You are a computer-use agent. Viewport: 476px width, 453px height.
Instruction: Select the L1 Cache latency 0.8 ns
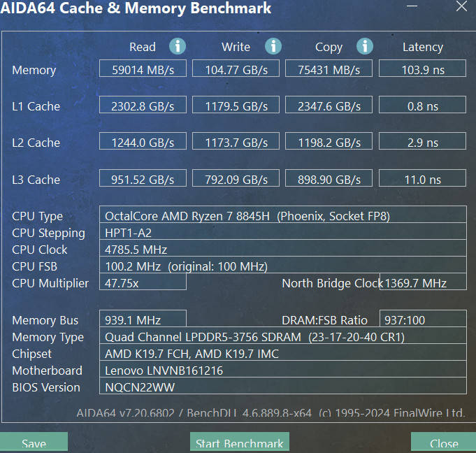click(x=423, y=105)
